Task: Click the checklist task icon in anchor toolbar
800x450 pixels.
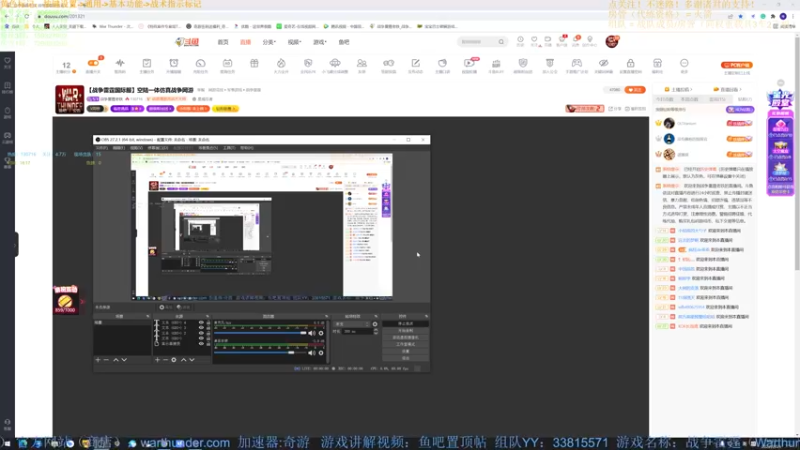Action: click(146, 63)
